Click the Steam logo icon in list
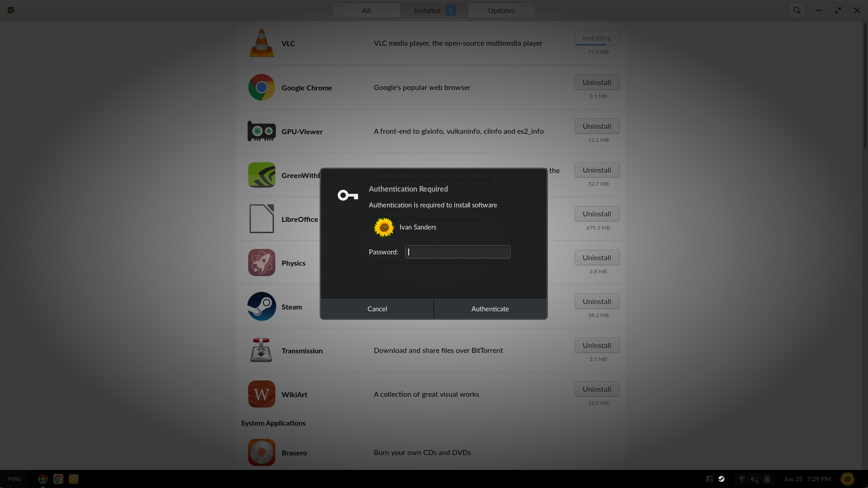Image resolution: width=868 pixels, height=488 pixels. coord(261,306)
